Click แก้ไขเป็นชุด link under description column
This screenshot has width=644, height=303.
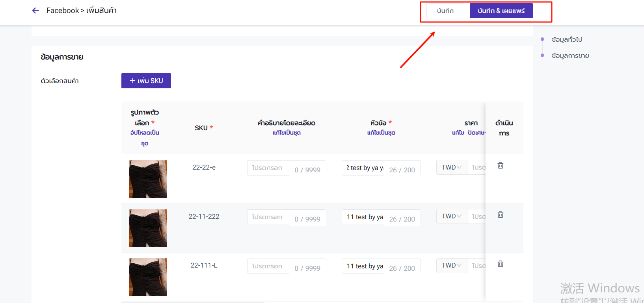point(287,133)
